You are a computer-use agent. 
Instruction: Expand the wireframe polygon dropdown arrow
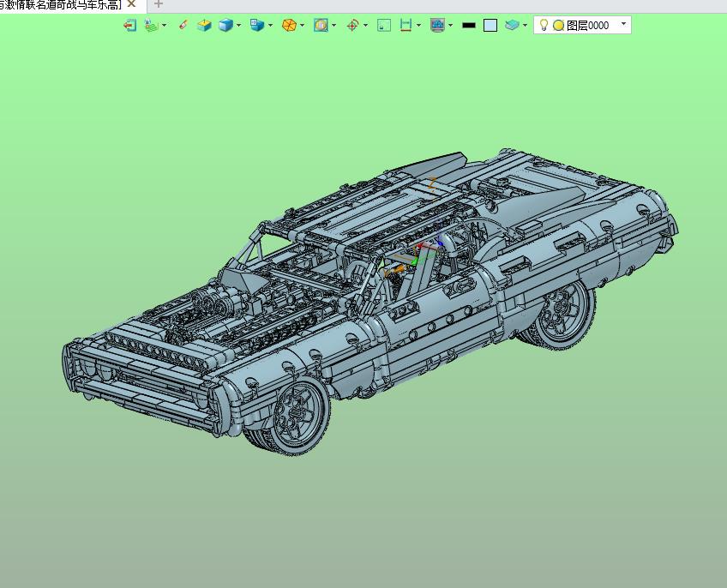tap(303, 26)
